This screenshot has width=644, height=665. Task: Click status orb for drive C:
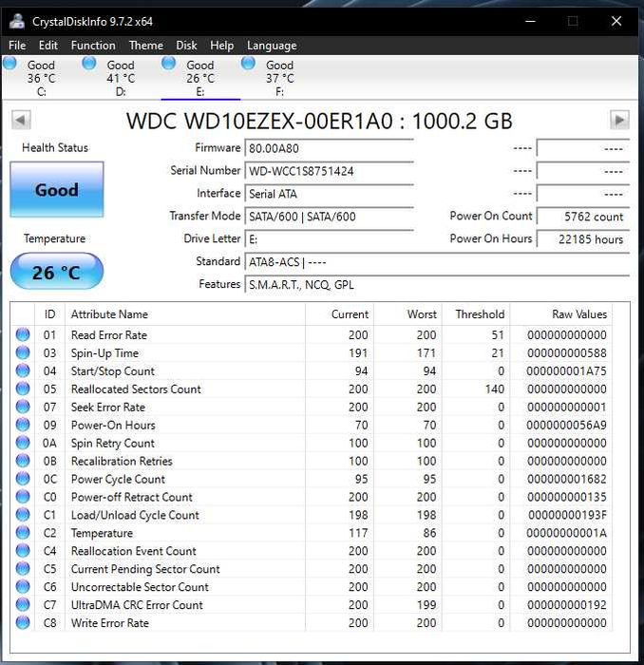point(9,64)
